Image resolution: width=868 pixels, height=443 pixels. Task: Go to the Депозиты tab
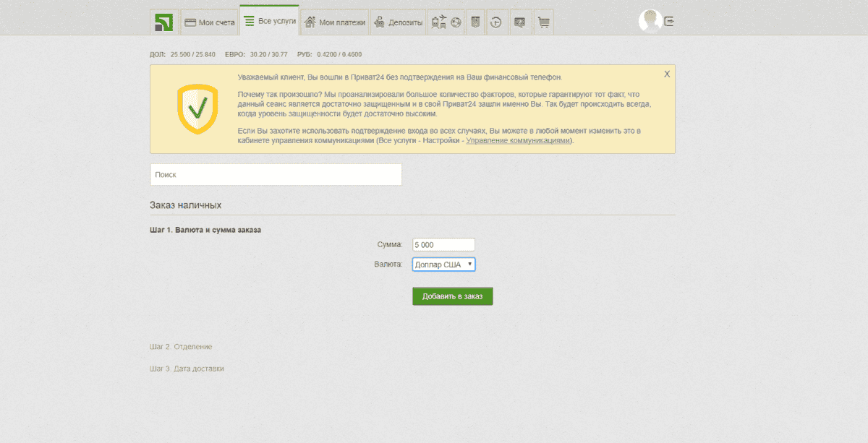point(398,22)
